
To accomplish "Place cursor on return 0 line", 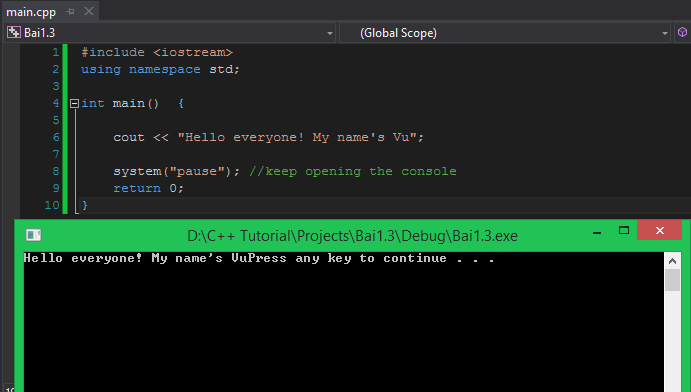I will (x=148, y=188).
